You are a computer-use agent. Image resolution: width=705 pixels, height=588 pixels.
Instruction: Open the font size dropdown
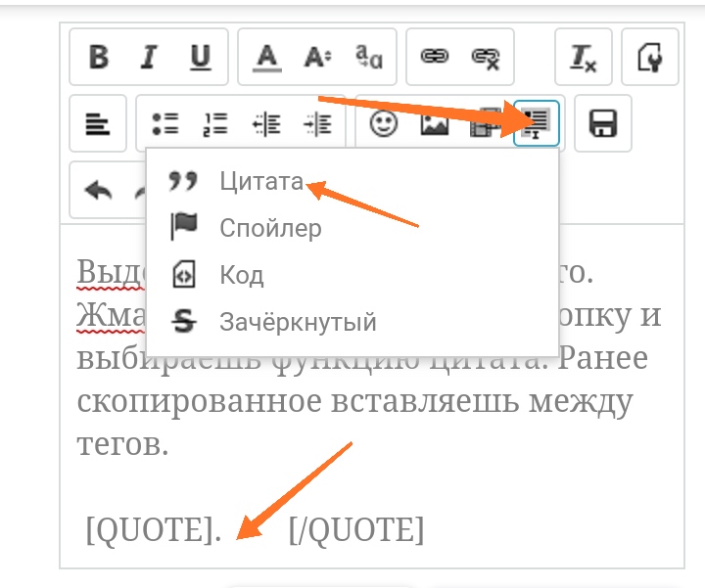tap(316, 58)
